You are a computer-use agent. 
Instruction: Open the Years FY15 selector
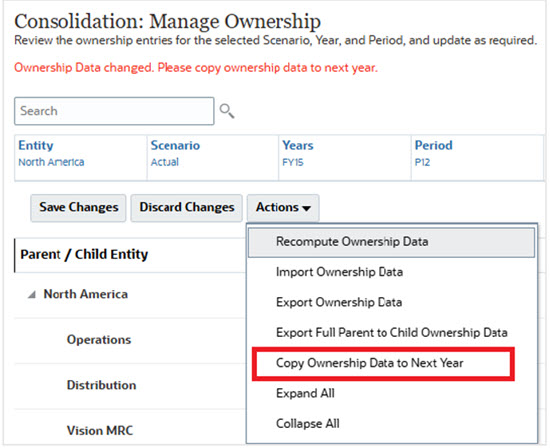345,158
